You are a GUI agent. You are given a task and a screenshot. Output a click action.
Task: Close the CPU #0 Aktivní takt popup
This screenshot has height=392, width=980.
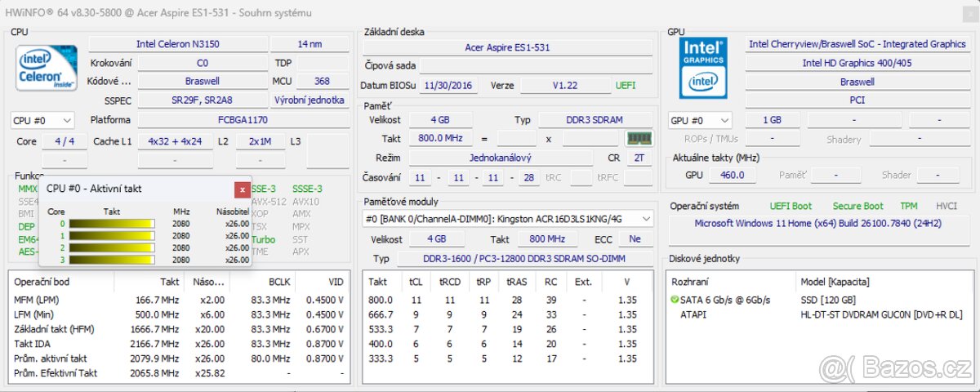pyautogui.click(x=243, y=189)
